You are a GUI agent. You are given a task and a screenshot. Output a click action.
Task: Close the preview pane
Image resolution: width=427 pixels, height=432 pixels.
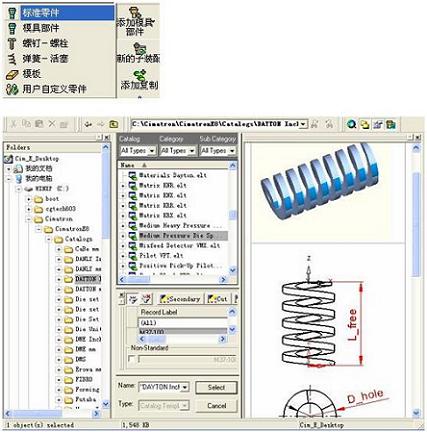(x=419, y=137)
